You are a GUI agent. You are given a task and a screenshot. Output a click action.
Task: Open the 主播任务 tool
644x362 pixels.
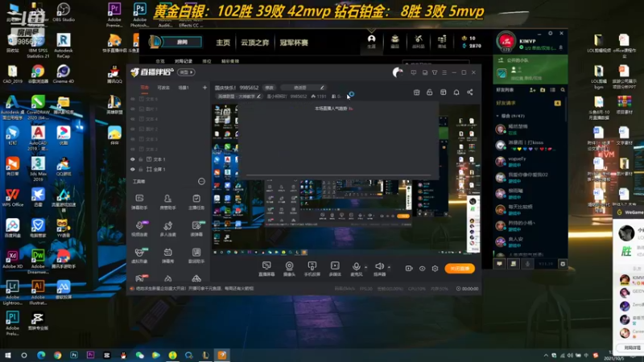pyautogui.click(x=196, y=202)
